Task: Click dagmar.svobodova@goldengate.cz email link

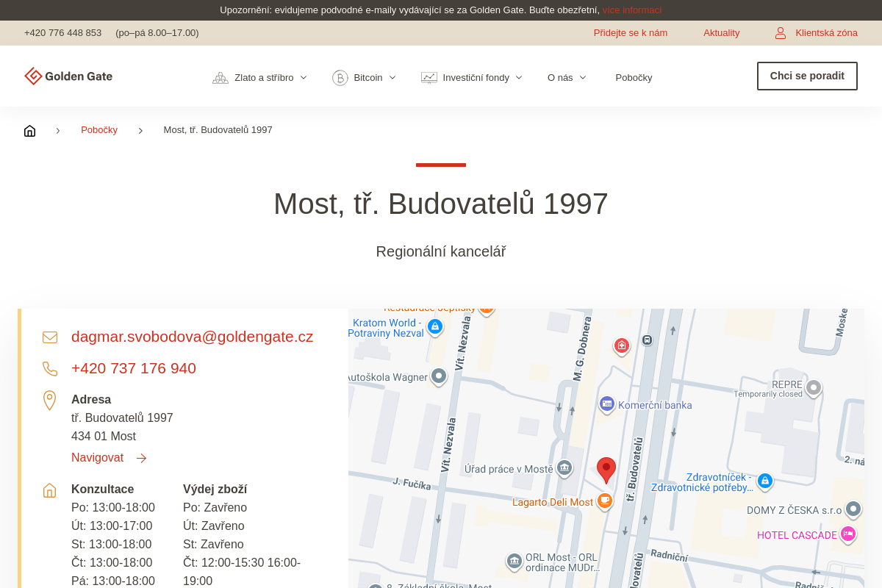Action: (x=193, y=337)
